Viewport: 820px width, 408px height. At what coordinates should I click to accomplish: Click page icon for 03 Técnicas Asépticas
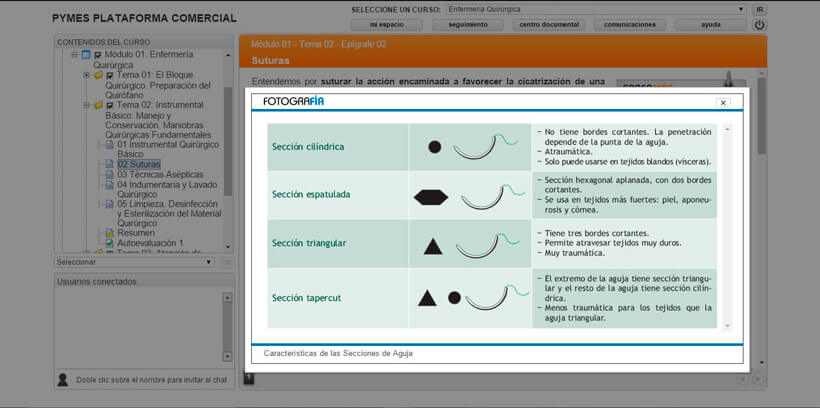(x=109, y=175)
